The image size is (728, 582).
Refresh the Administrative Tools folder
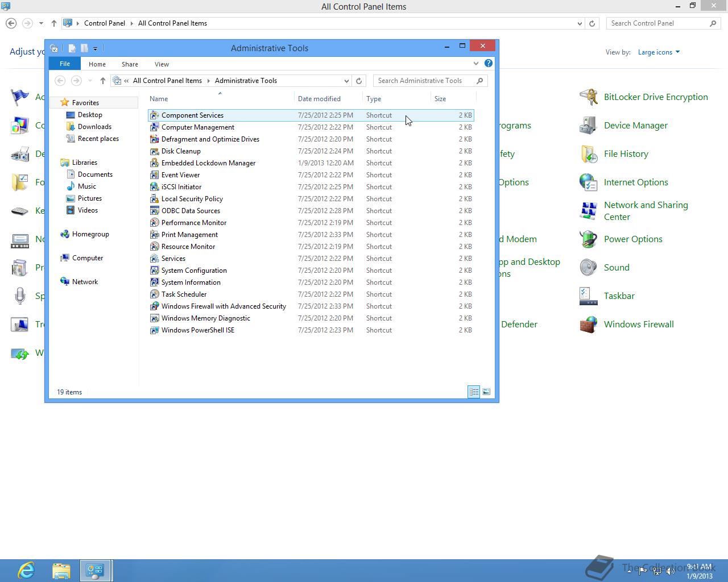point(359,81)
